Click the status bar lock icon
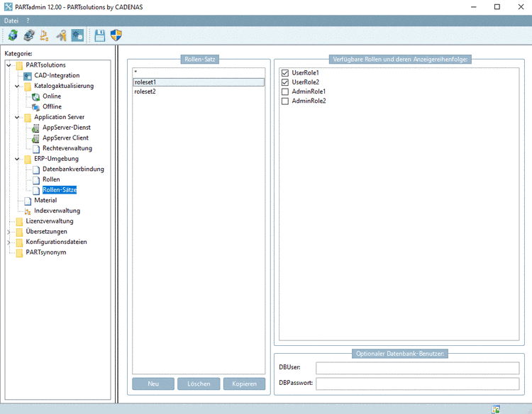This screenshot has height=414, width=532. click(496, 409)
